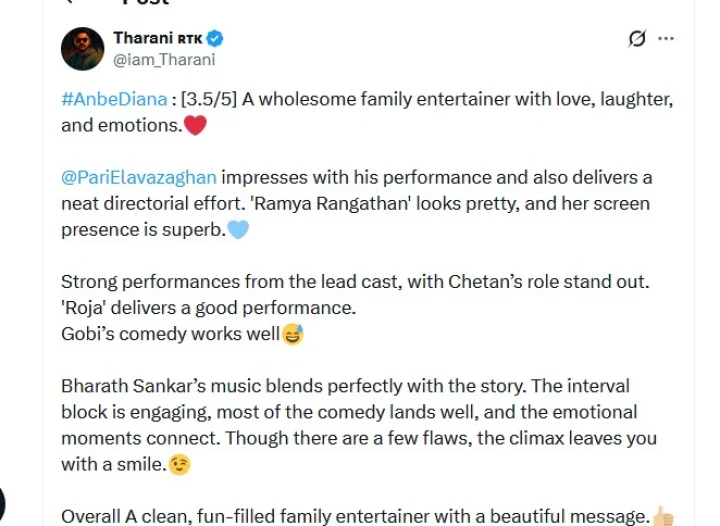720x526 pixels.
Task: Visit the @iam_Tharani handle
Action: [x=164, y=60]
